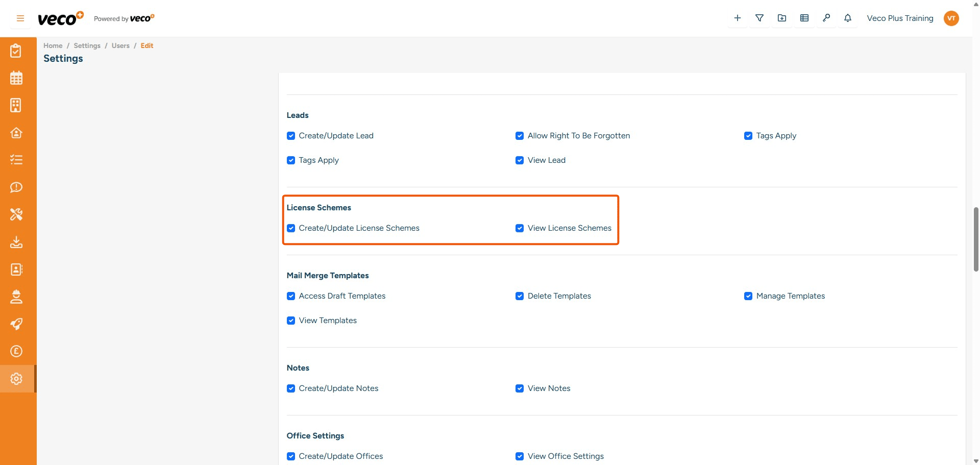Open the tasks clipboard icon in sidebar

coord(17,51)
